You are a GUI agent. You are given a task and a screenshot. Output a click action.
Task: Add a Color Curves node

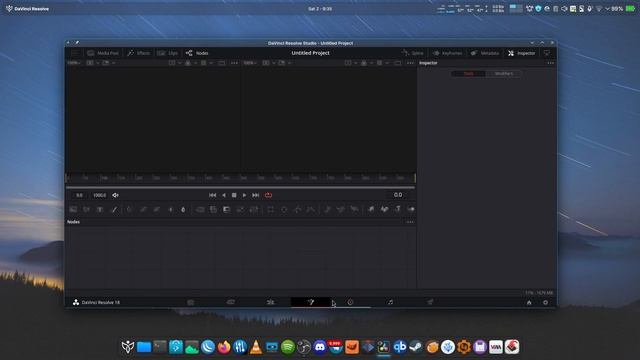[x=143, y=209]
